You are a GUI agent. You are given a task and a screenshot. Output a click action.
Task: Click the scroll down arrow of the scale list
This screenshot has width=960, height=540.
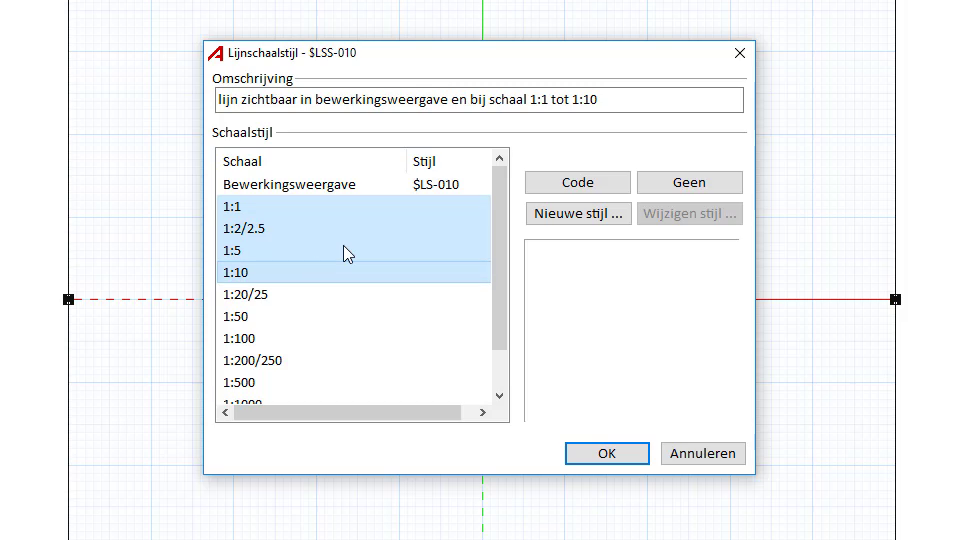click(500, 396)
